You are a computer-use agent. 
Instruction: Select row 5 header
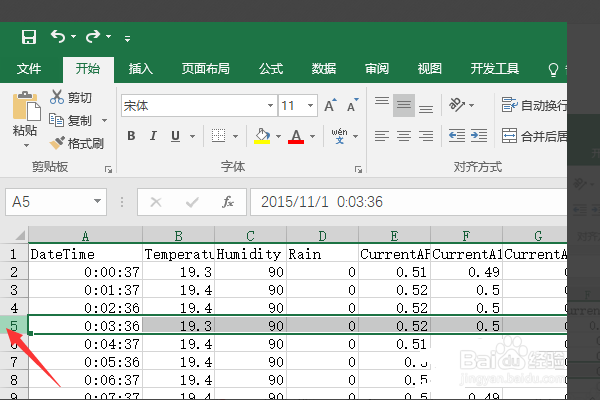(x=14, y=326)
